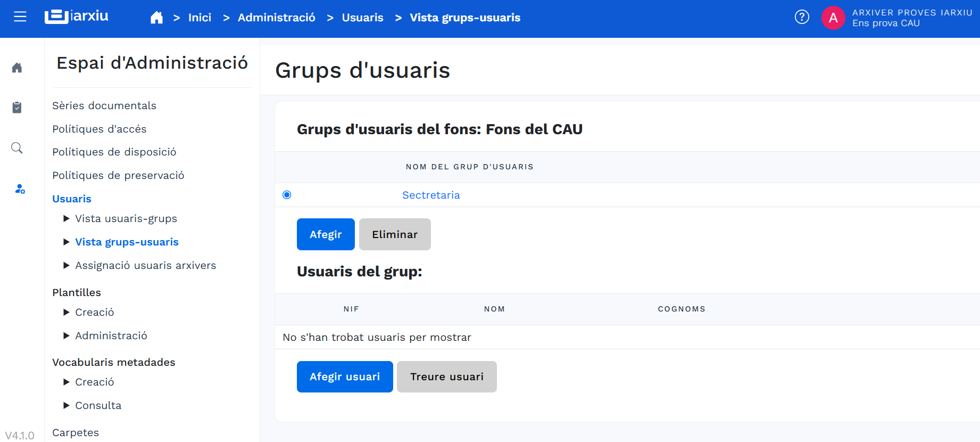Open Consulta under Vocabularis metadades
The height and width of the screenshot is (442, 980).
98,405
